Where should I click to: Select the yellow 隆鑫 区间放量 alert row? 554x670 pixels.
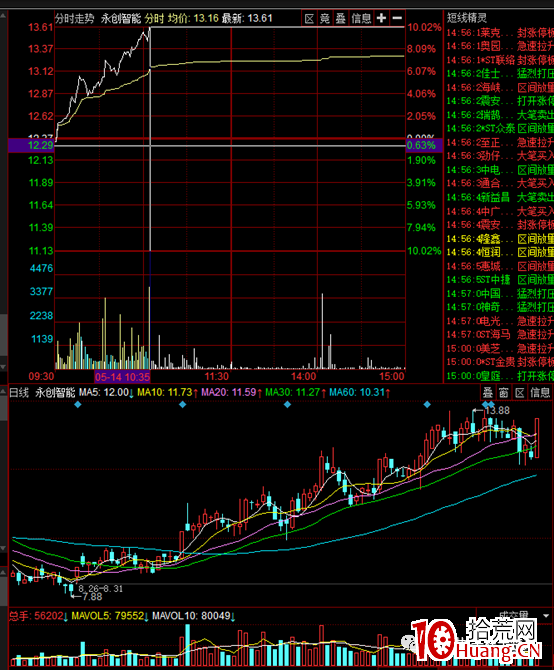(500, 239)
